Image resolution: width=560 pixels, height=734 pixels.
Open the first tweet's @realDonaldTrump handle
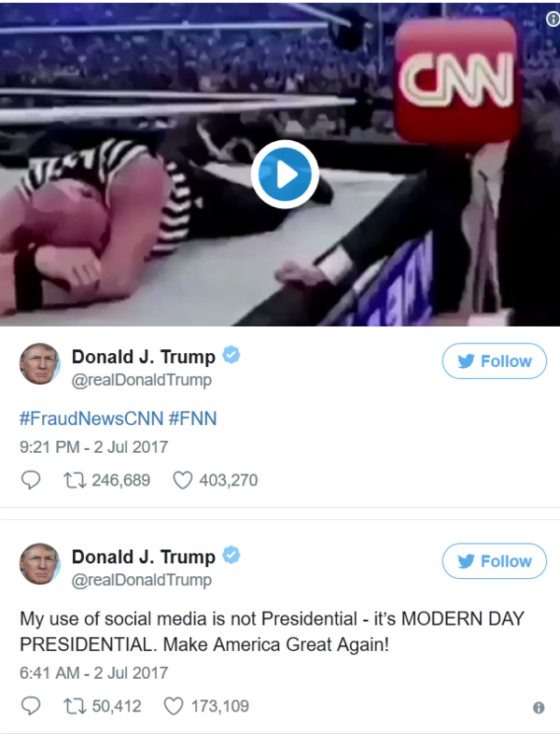pos(141,380)
